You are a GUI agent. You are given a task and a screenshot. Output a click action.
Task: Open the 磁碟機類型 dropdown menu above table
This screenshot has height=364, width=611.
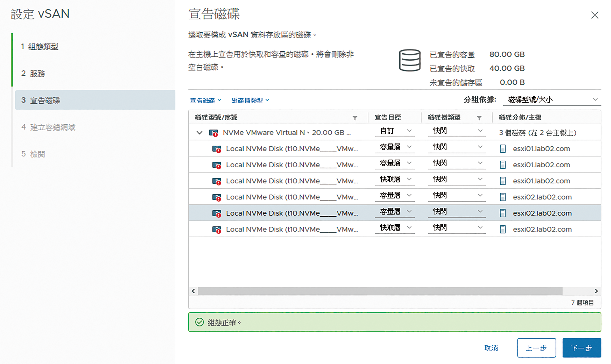(x=250, y=100)
